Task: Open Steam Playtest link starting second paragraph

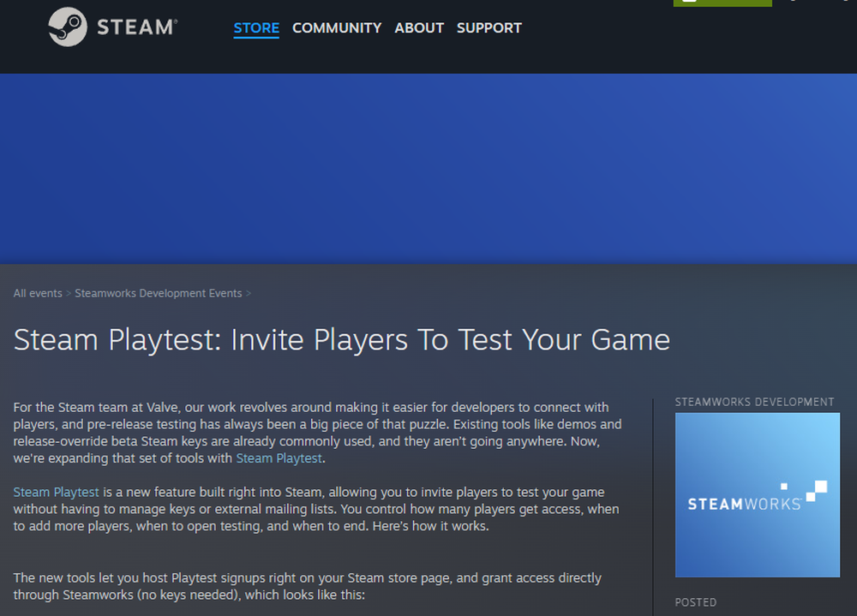Action: click(57, 492)
